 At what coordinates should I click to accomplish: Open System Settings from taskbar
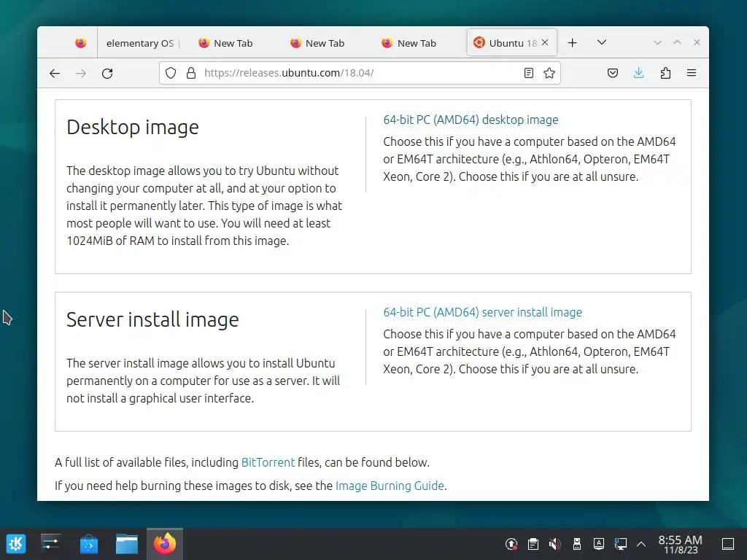[x=50, y=544]
